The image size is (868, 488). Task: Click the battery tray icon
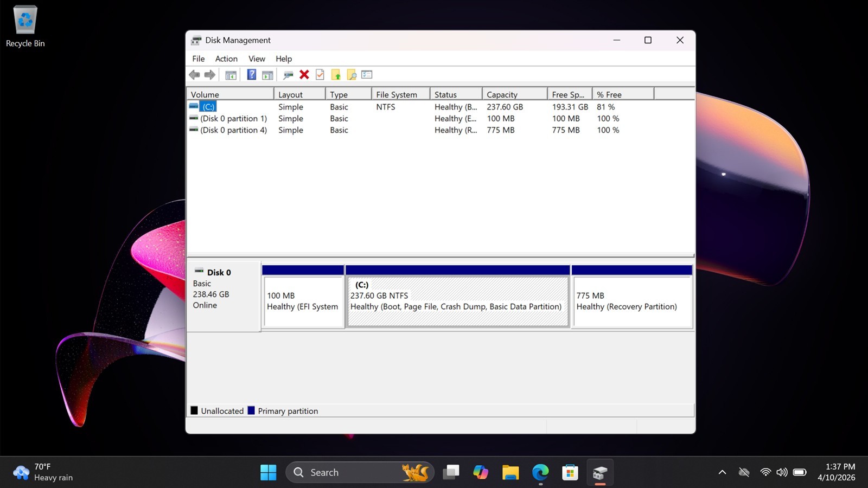click(x=800, y=472)
